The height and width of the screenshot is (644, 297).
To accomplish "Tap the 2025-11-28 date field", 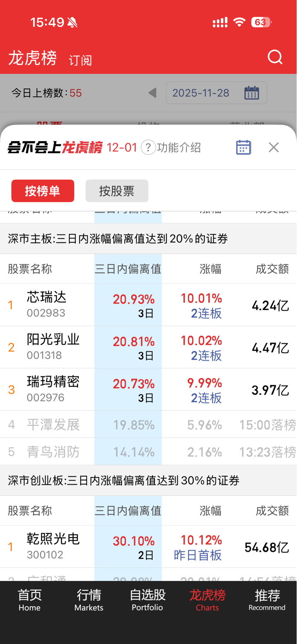I will tap(201, 93).
